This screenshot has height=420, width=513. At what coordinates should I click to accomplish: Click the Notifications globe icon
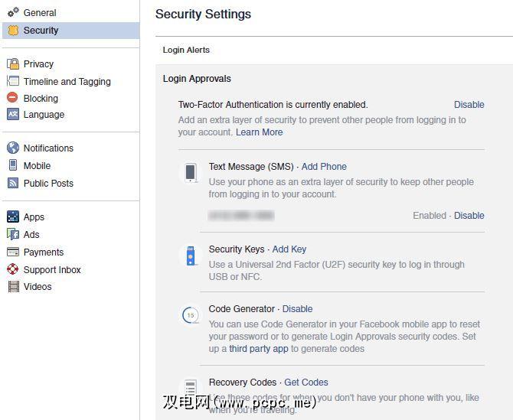(13, 148)
